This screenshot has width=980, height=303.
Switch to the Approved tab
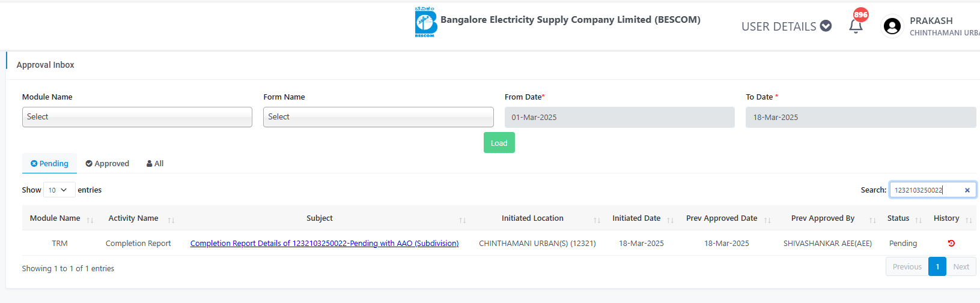pos(107,163)
